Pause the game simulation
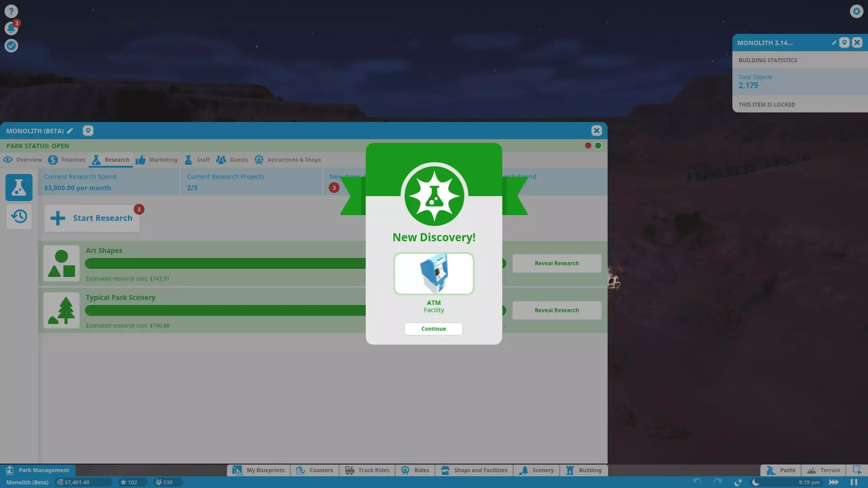 tap(854, 482)
